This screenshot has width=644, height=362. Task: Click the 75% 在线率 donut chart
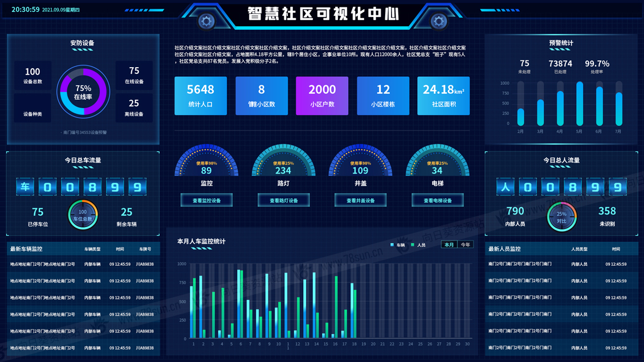tap(83, 92)
